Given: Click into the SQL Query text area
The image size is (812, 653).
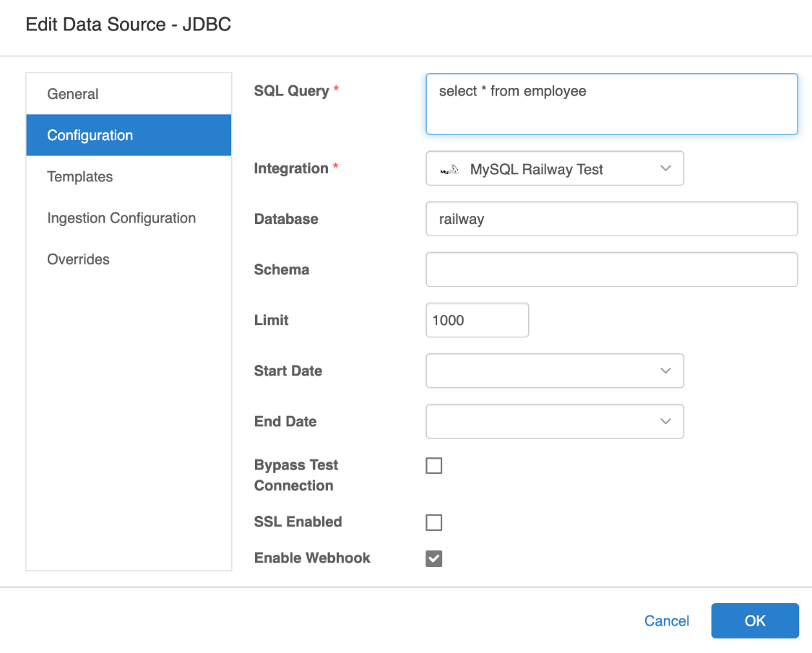Looking at the screenshot, I should click(612, 104).
